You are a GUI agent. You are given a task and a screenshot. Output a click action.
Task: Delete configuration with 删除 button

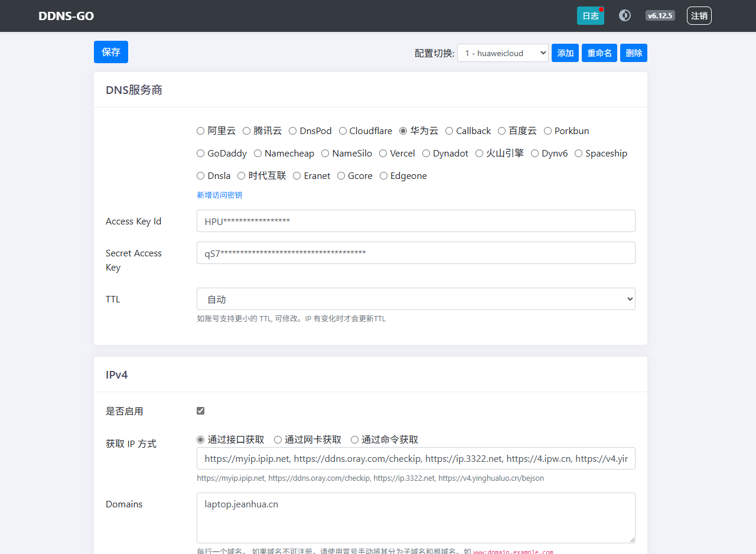634,53
